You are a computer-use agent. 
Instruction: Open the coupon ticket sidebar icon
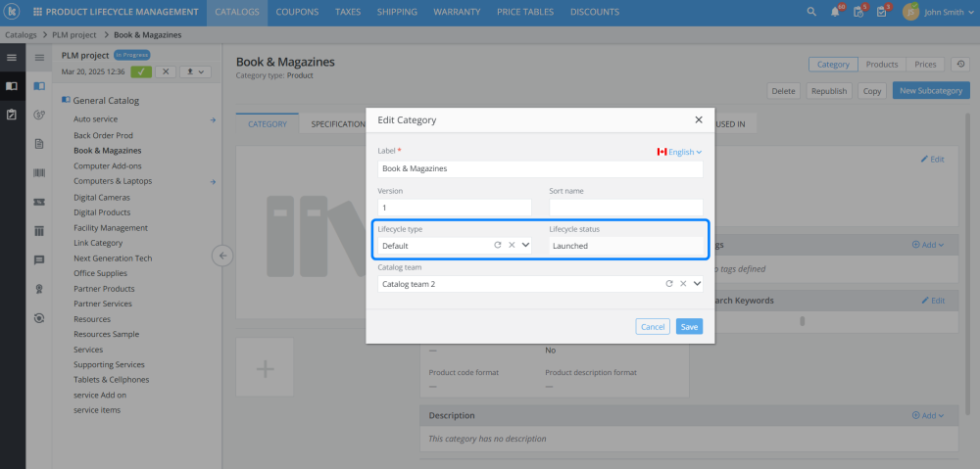pos(39,202)
